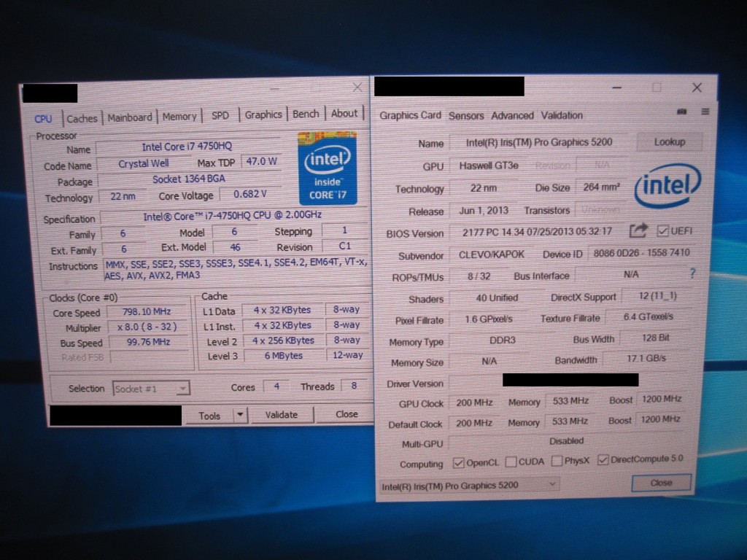The height and width of the screenshot is (560, 747).
Task: Click the Tools button
Action: point(209,416)
